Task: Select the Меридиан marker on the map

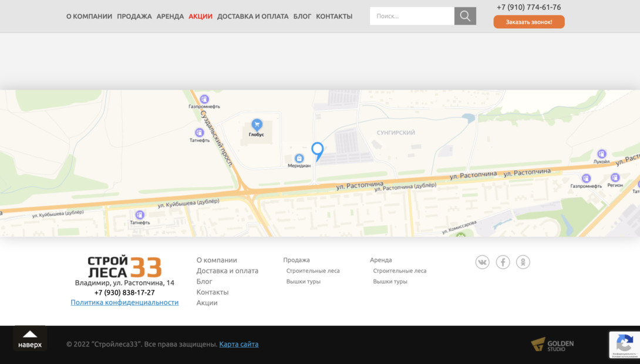Action: pos(299,159)
